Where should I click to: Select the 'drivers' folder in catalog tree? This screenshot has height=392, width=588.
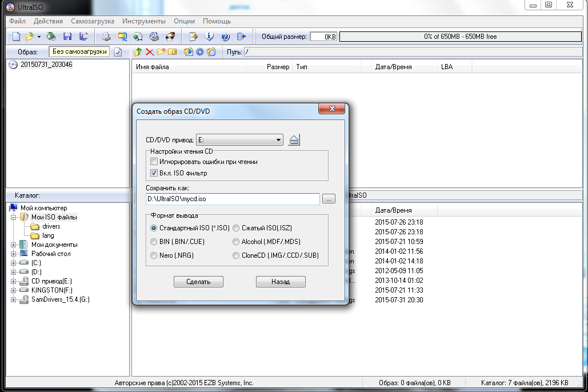pos(51,227)
